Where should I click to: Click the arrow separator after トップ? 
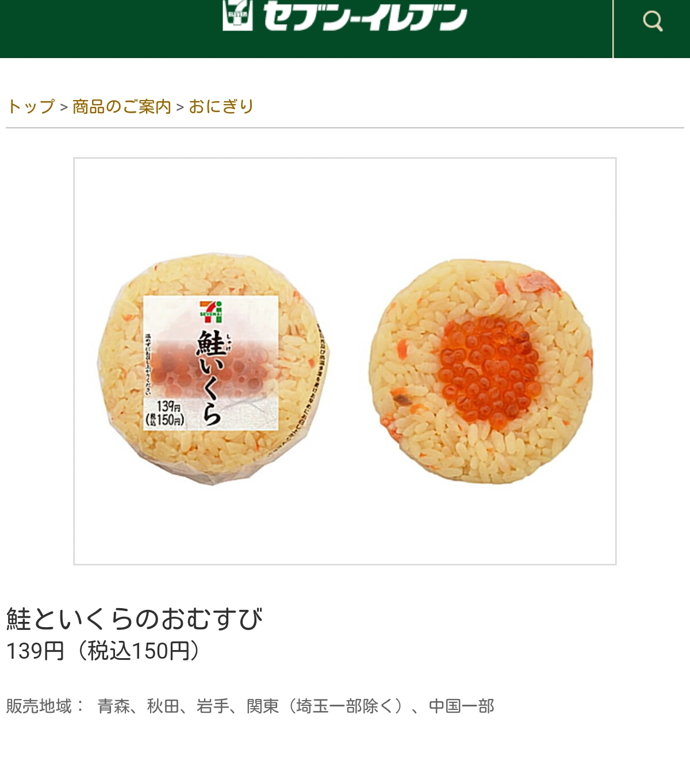tap(64, 107)
